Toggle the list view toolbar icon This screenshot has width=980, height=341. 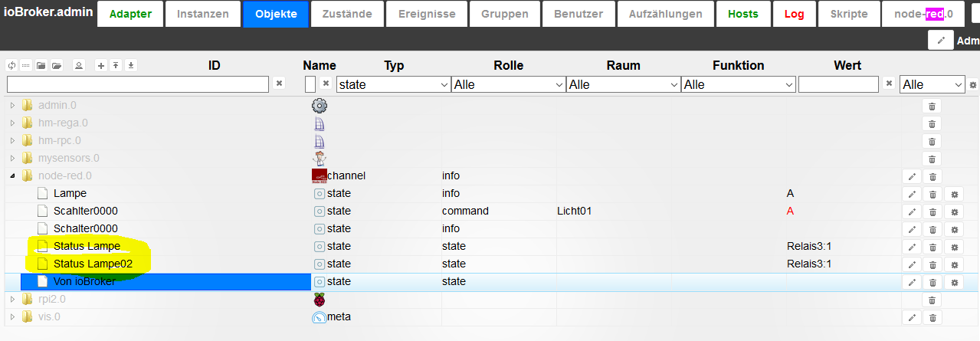point(25,66)
